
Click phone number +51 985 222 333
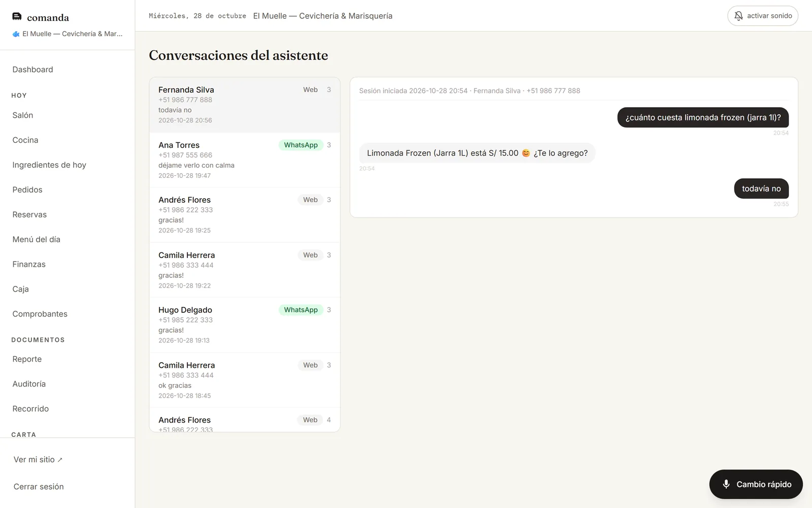[186, 320]
